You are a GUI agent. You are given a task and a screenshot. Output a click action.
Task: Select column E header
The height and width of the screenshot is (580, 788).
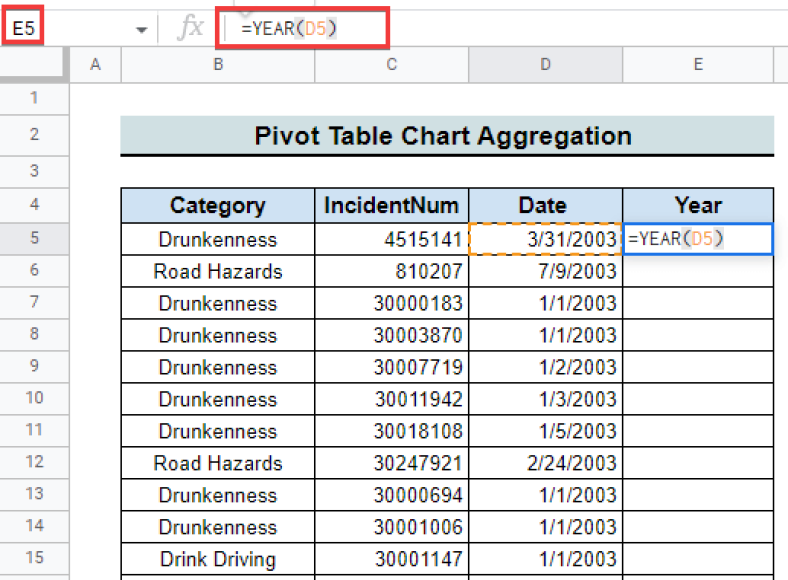[698, 64]
